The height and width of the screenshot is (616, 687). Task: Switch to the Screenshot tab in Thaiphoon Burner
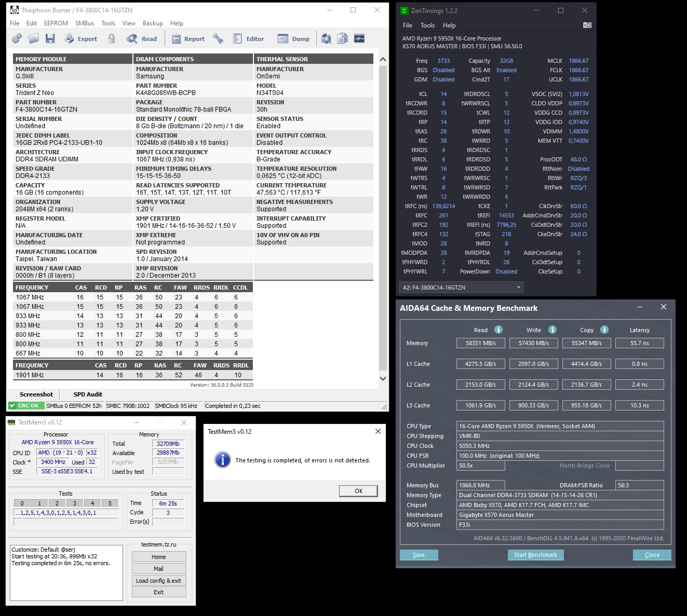point(36,394)
